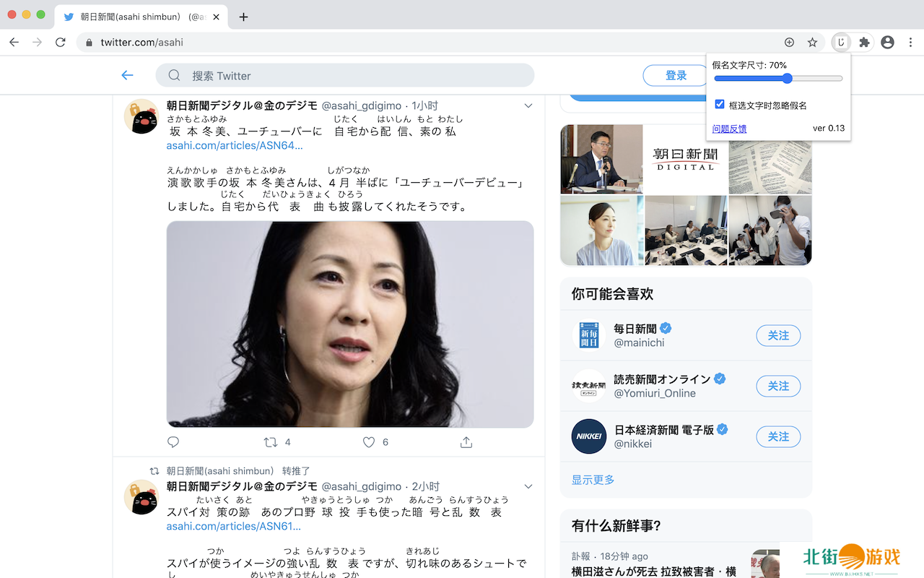Click the Twitter back arrow icon

coord(128,75)
